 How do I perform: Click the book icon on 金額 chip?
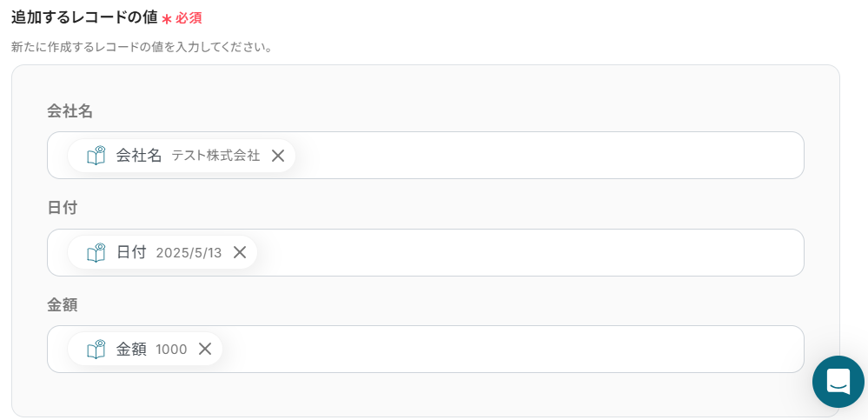click(96, 349)
